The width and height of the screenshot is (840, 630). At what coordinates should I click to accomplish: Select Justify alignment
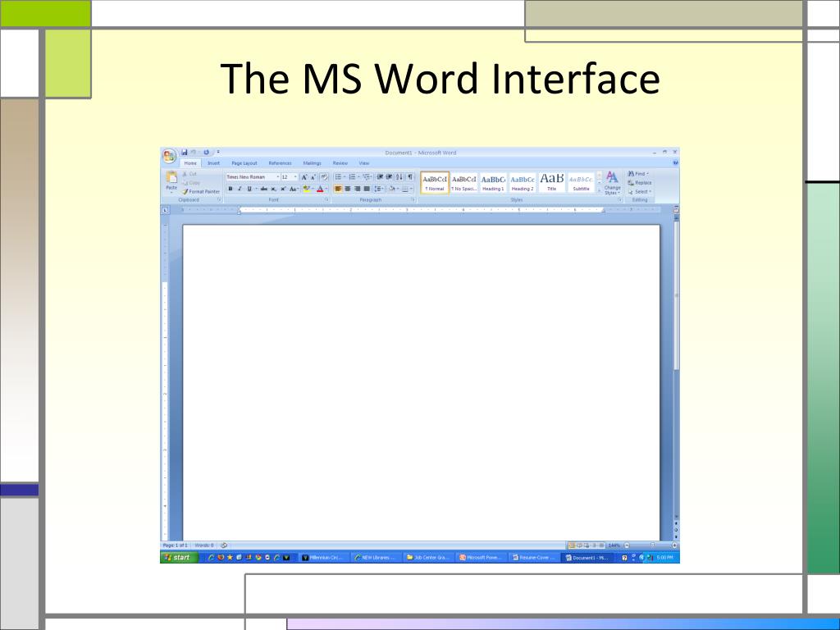click(367, 189)
